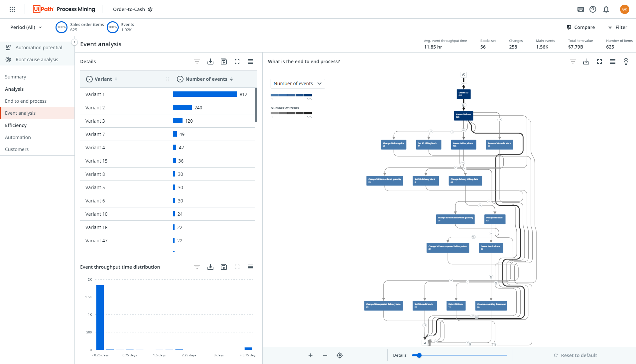Image resolution: width=636 pixels, height=364 pixels.
Task: Open the apps launcher grid
Action: (x=12, y=9)
